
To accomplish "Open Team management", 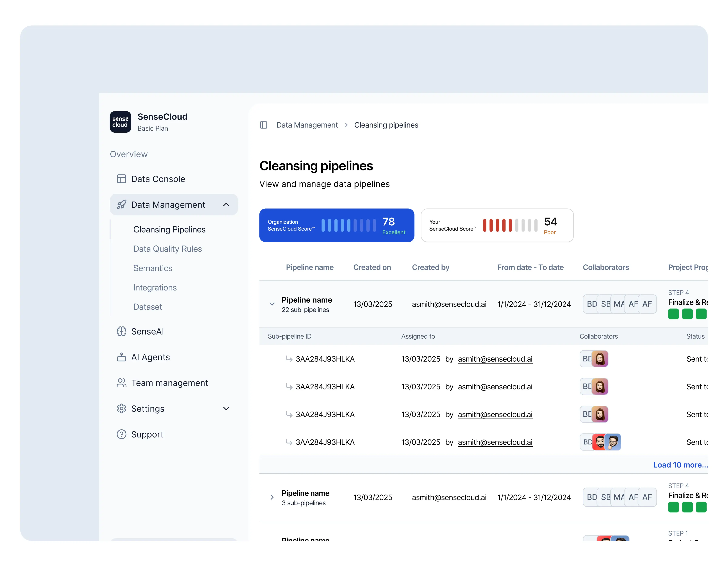I will pyautogui.click(x=170, y=383).
